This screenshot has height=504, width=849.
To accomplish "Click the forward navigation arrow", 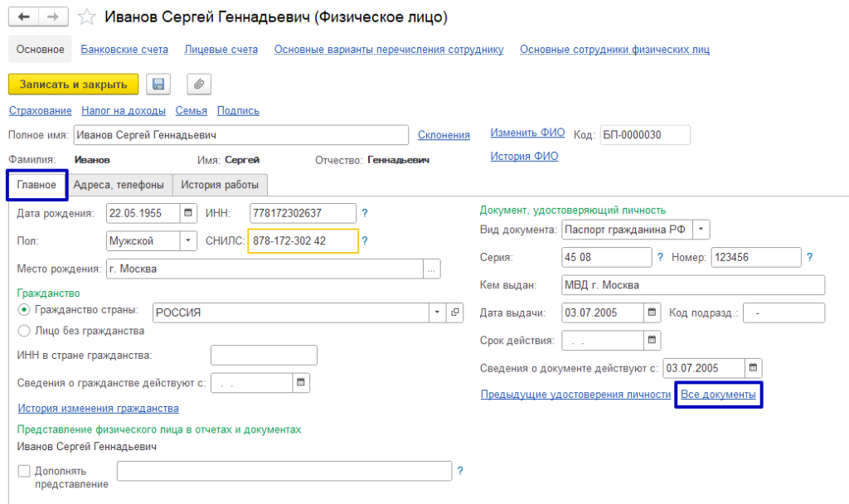I will [x=53, y=17].
